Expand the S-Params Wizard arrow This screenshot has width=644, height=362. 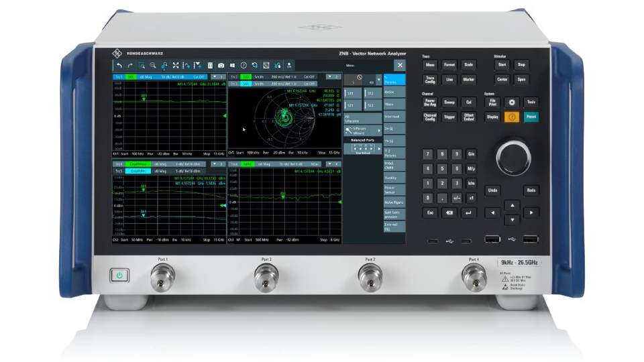tap(379, 131)
